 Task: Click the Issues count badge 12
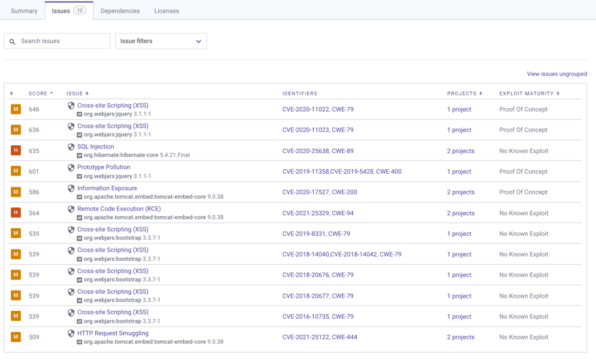click(x=80, y=10)
